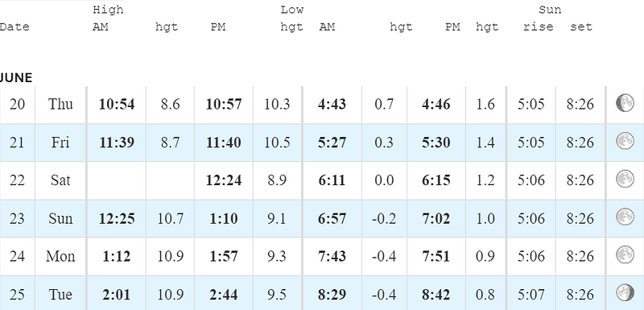Click the moon phase icon for June 22
The height and width of the screenshot is (310, 644).
[625, 179]
